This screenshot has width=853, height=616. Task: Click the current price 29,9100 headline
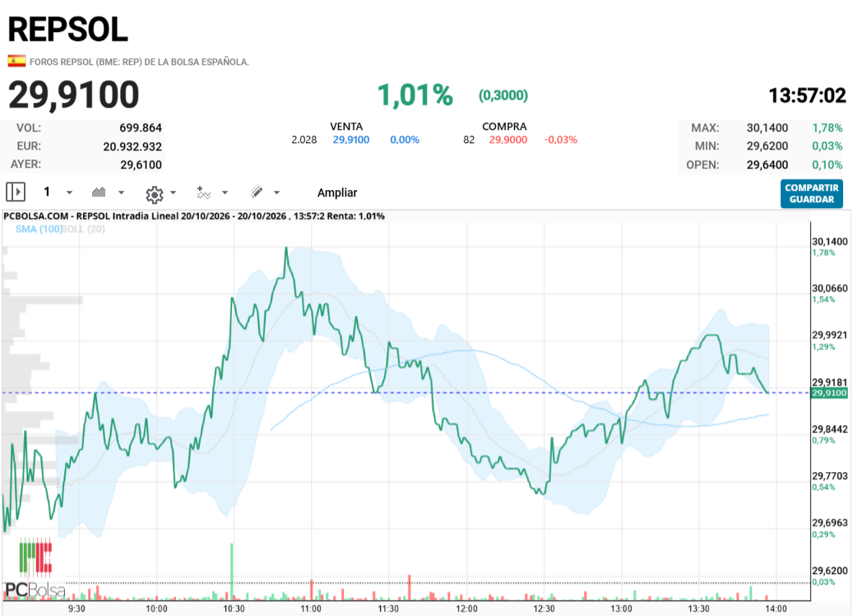pyautogui.click(x=74, y=95)
